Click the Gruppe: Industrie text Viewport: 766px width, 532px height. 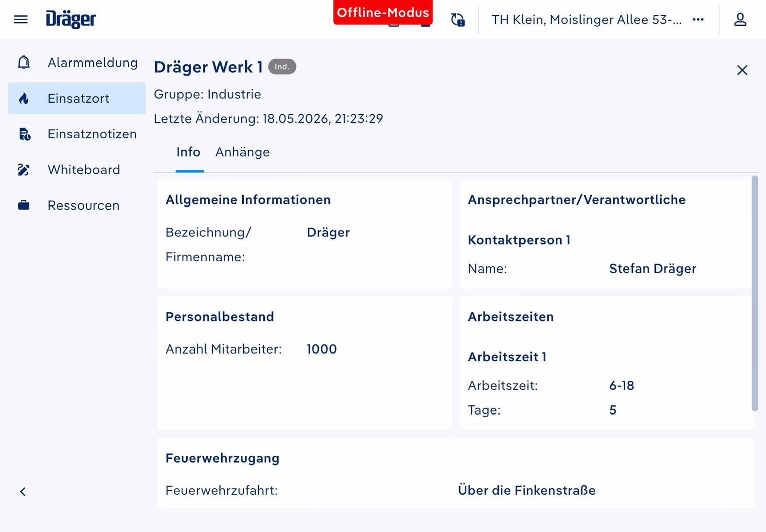(207, 94)
